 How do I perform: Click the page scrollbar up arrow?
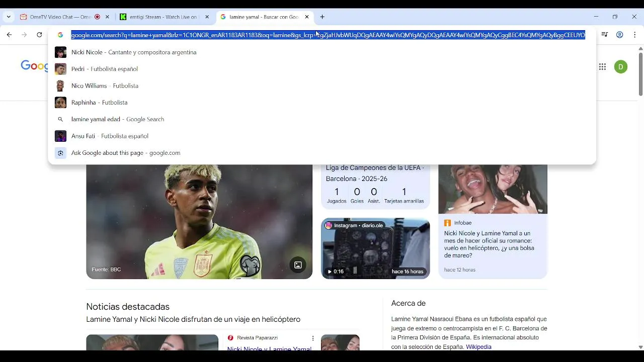640,48
